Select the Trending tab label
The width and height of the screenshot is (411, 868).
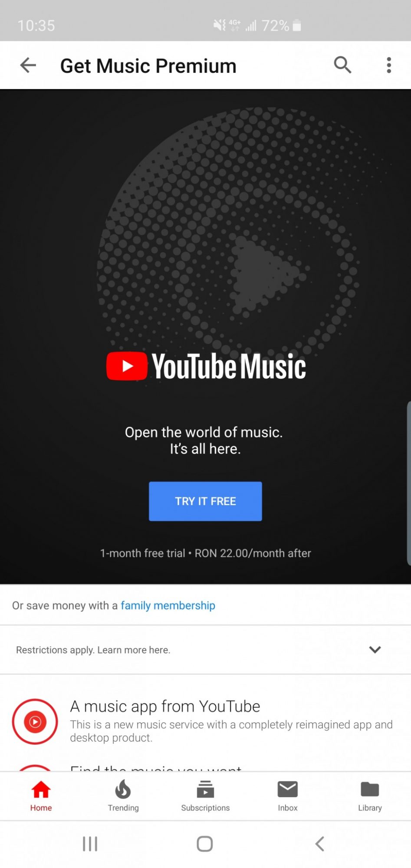(123, 808)
